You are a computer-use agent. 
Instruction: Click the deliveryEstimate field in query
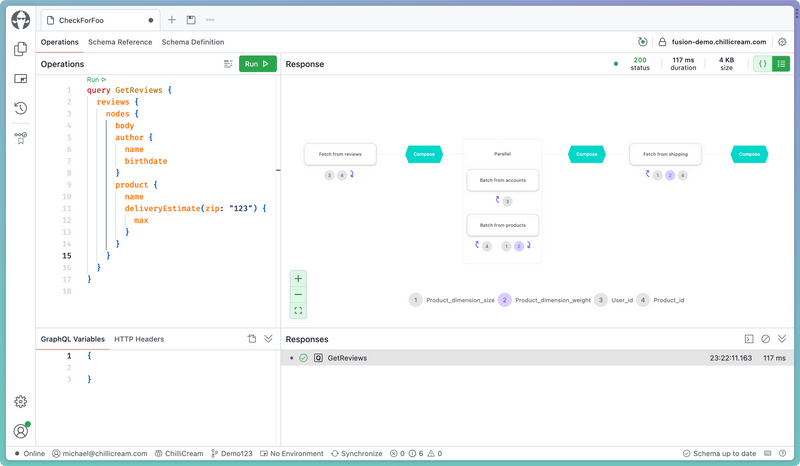(x=162, y=208)
